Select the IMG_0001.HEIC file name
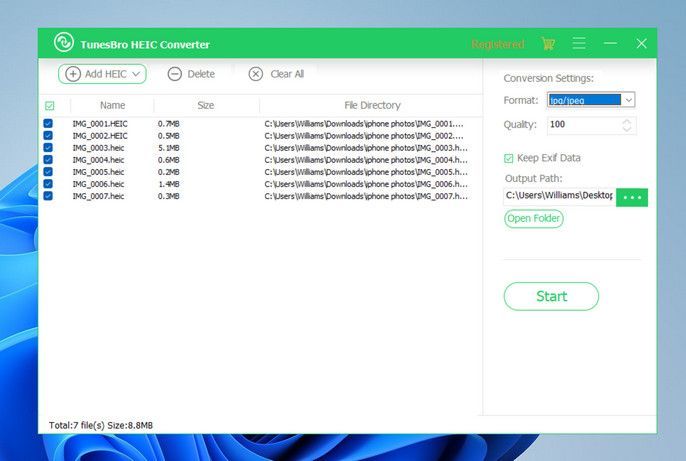686x461 pixels. click(100, 124)
